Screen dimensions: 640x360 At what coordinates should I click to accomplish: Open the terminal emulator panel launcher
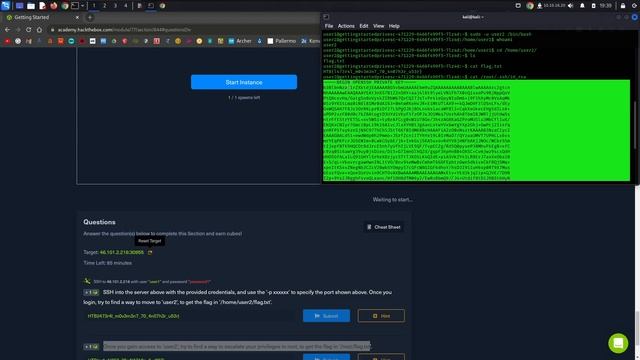(x=75, y=6)
